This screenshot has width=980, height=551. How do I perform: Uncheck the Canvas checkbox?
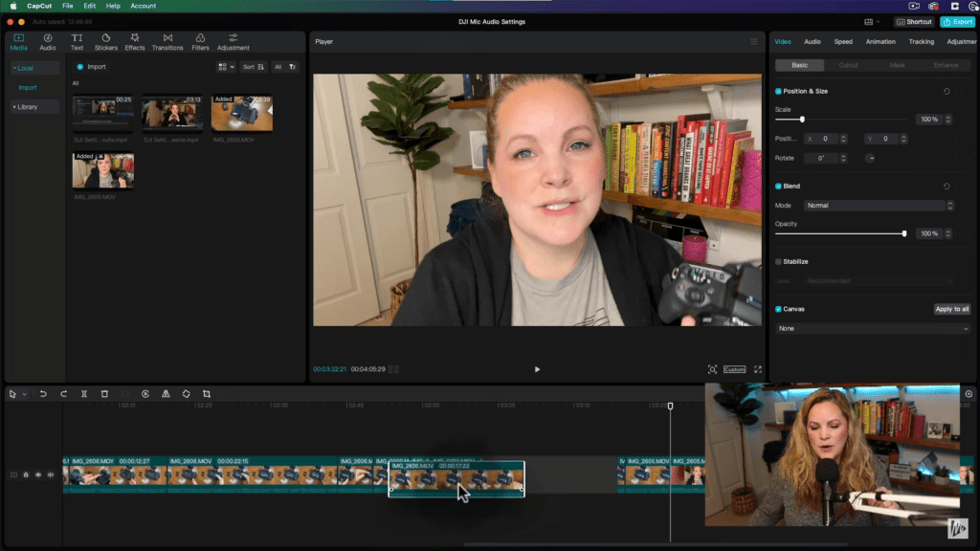(x=778, y=309)
